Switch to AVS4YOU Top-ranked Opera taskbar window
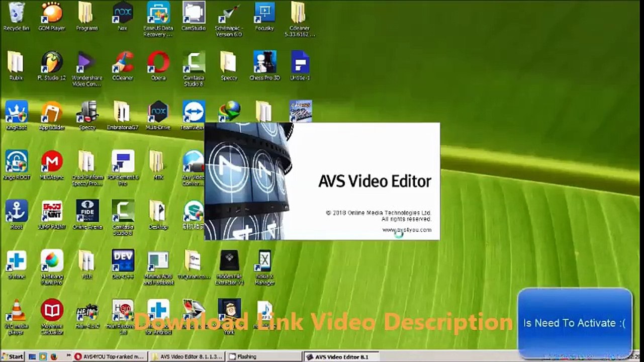Image resolution: width=644 pixels, height=362 pixels. (109, 356)
